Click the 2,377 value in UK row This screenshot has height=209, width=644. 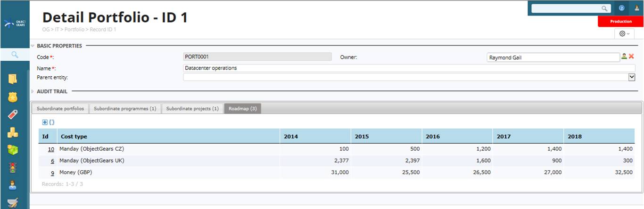click(341, 161)
